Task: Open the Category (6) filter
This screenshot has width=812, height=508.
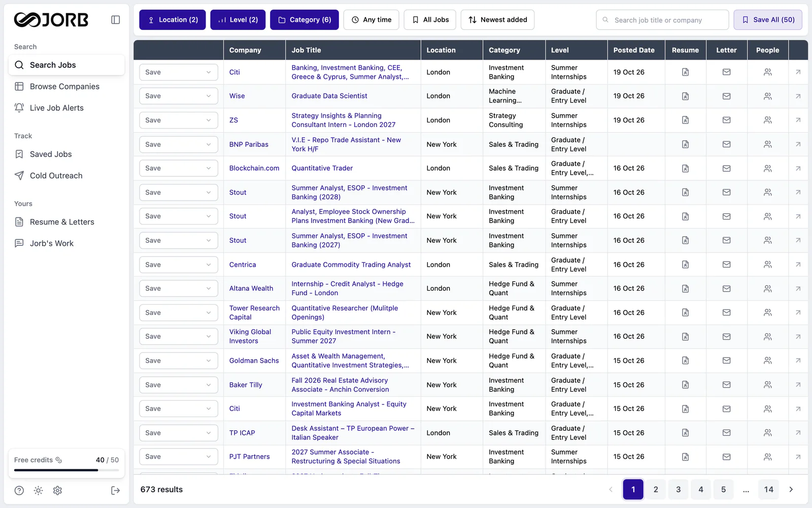Action: (x=304, y=20)
